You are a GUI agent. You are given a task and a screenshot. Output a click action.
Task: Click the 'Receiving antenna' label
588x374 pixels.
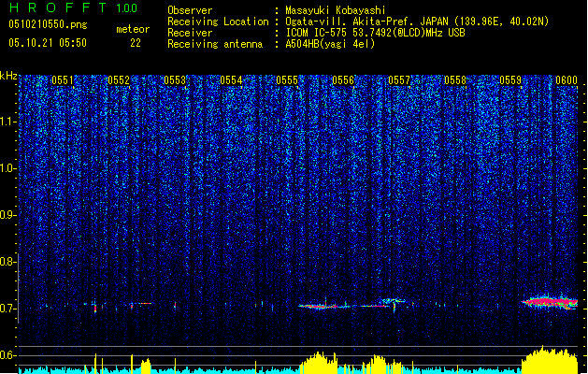[215, 44]
